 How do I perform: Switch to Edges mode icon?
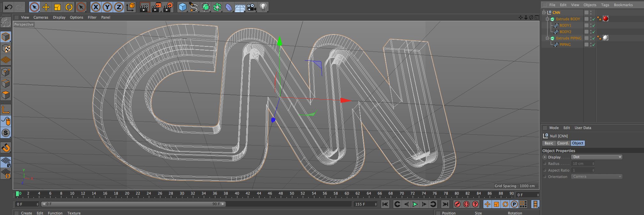click(6, 84)
